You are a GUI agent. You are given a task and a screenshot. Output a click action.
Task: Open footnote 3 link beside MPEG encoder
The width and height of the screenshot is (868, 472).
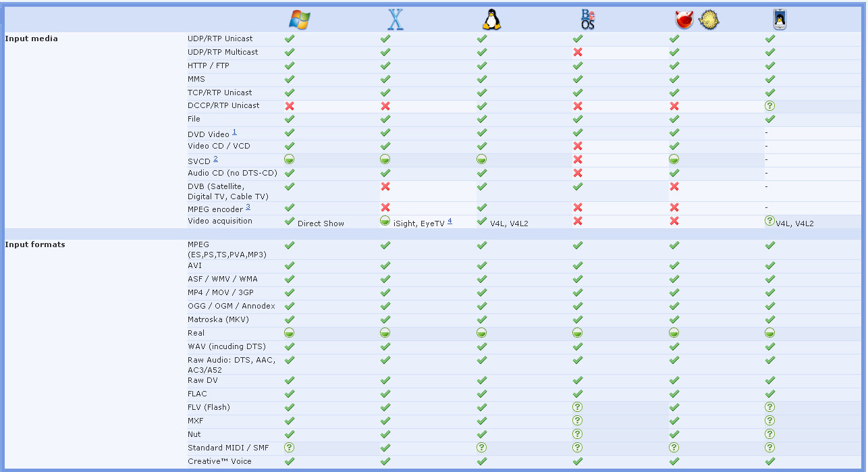[248, 207]
